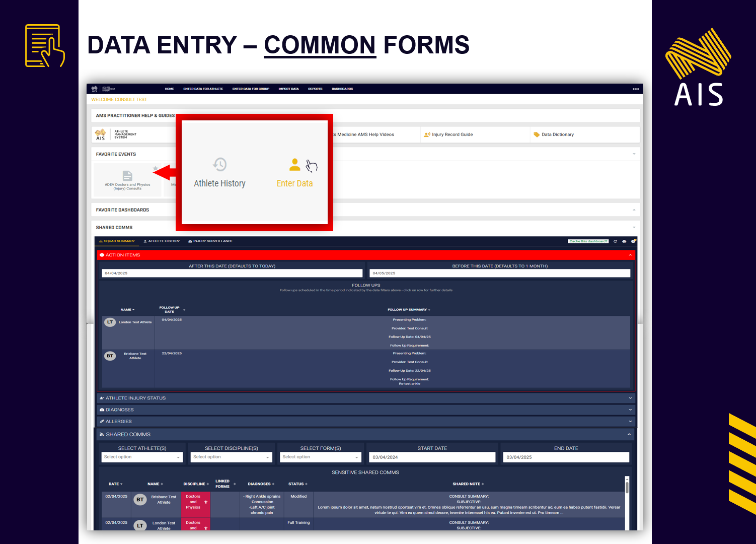Click the presentation icon in the slide's top-left corner
The image size is (756, 544).
point(45,46)
